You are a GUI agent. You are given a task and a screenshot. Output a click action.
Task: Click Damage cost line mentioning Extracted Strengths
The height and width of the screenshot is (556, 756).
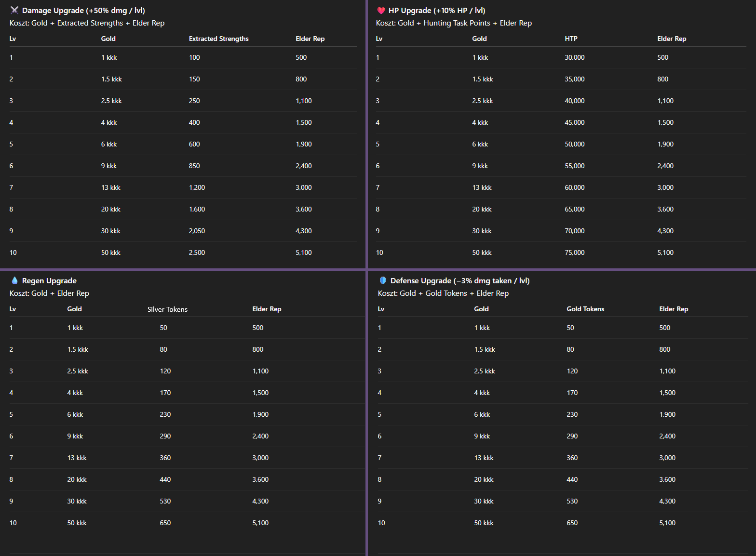click(87, 23)
